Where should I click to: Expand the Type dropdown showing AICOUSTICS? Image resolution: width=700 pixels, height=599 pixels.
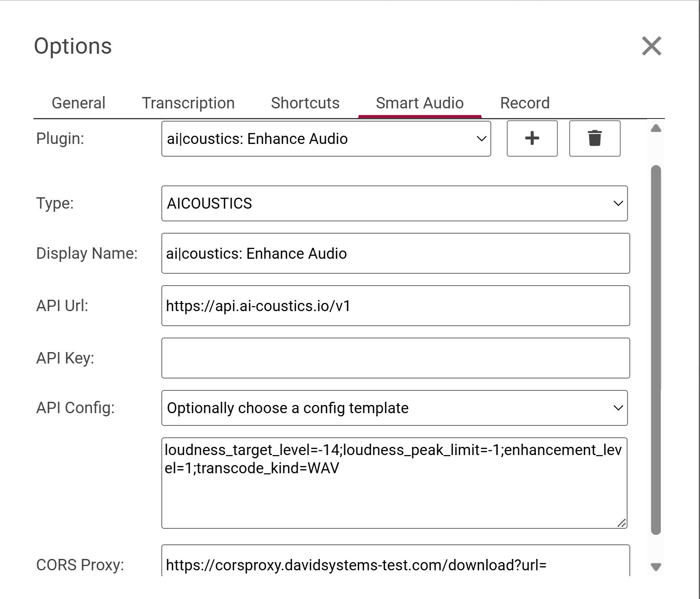tap(394, 203)
